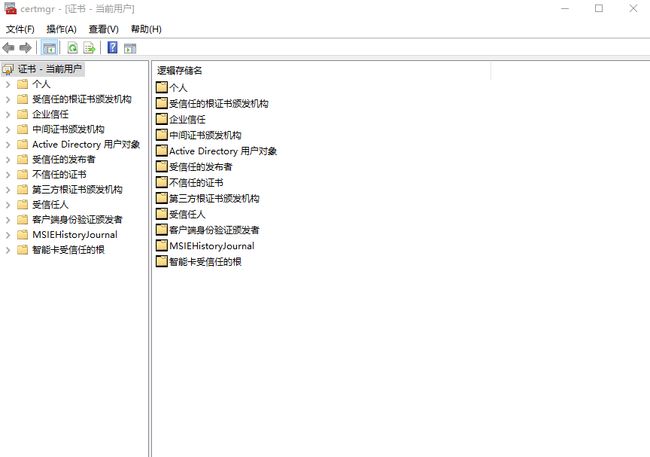Expand MSIEHistoryJournal tree node
The height and width of the screenshot is (457, 650).
click(8, 235)
